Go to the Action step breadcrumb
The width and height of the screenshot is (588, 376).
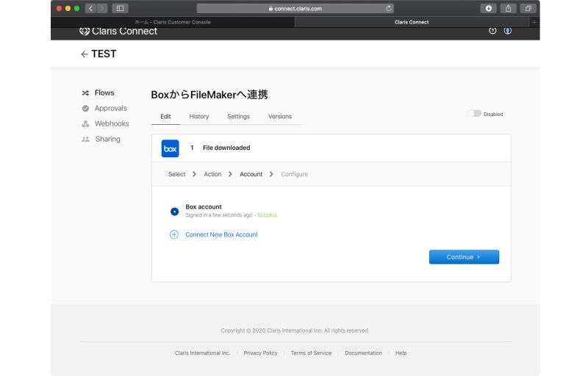(x=212, y=174)
